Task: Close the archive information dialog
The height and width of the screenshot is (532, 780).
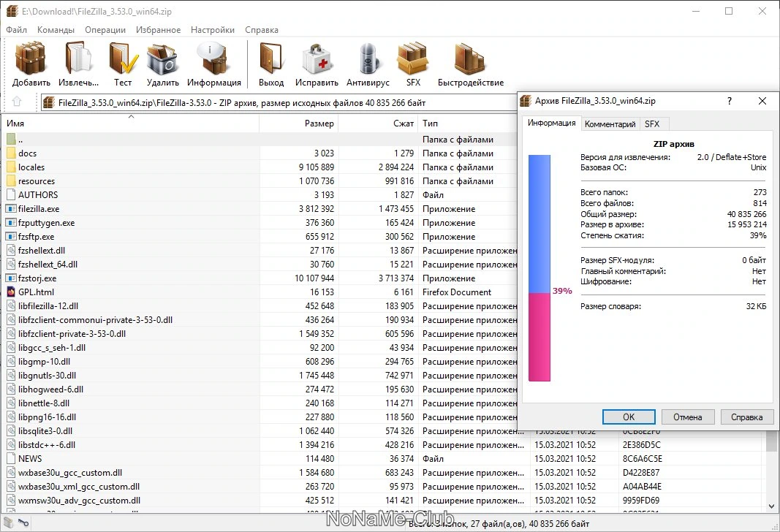Action: coord(762,101)
